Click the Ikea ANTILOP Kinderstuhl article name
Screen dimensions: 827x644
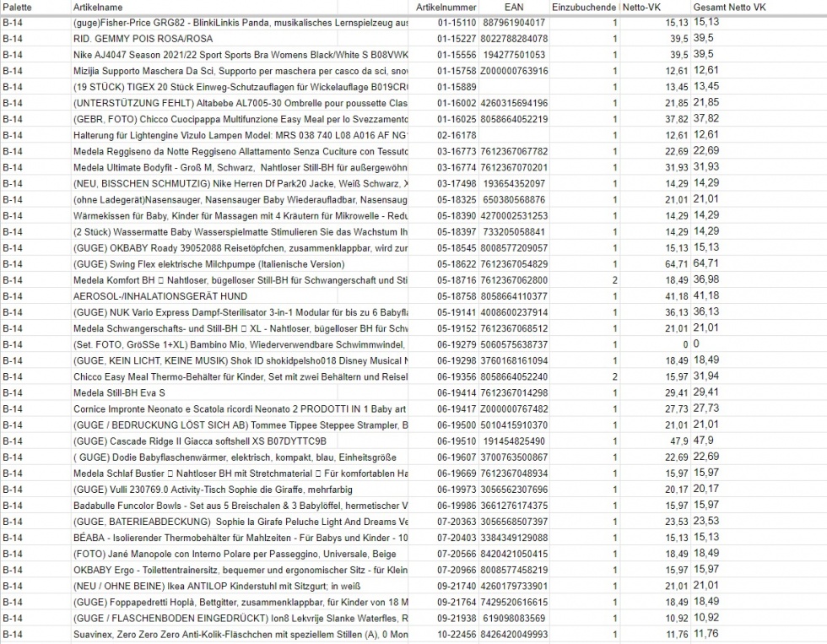click(240, 586)
